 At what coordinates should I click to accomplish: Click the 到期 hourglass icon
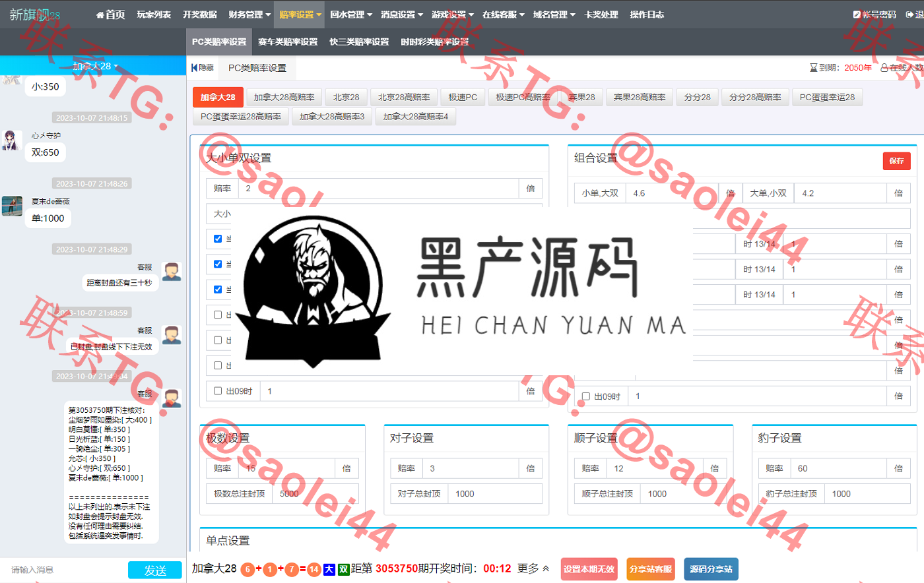coord(813,68)
